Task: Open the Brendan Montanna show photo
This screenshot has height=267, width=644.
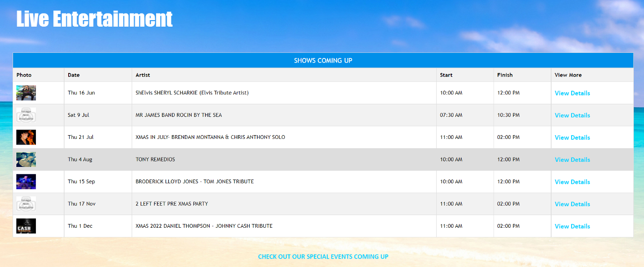Action: tap(26, 137)
